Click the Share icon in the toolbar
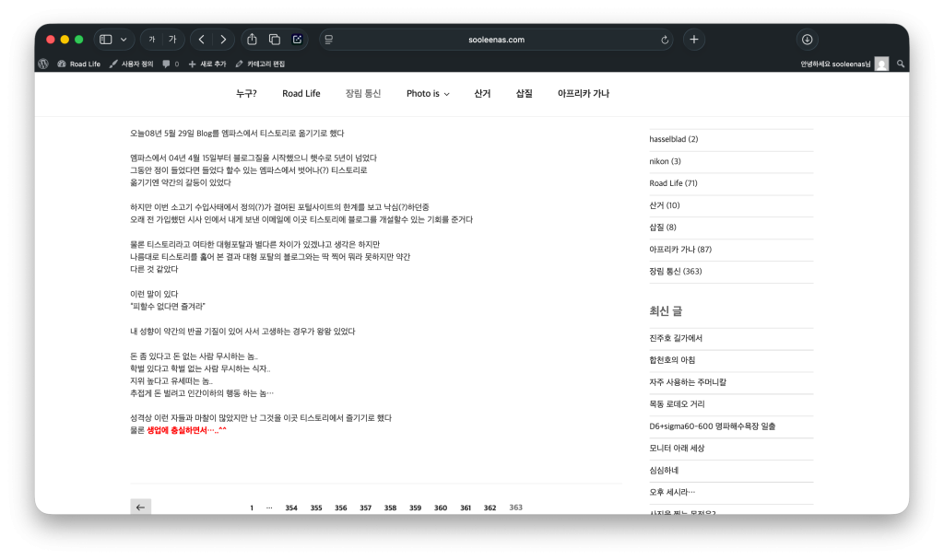Image resolution: width=944 pixels, height=560 pixels. tap(252, 40)
